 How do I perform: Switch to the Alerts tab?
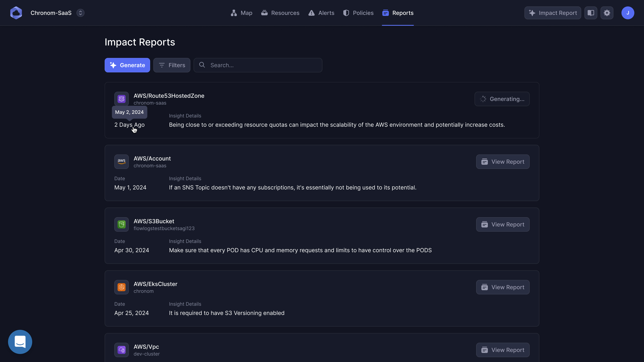321,13
